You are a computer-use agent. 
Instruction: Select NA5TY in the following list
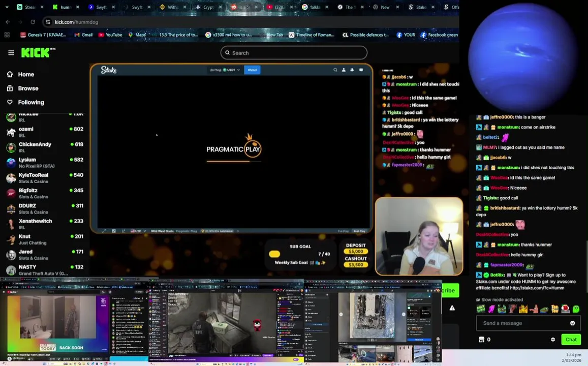tap(45, 269)
